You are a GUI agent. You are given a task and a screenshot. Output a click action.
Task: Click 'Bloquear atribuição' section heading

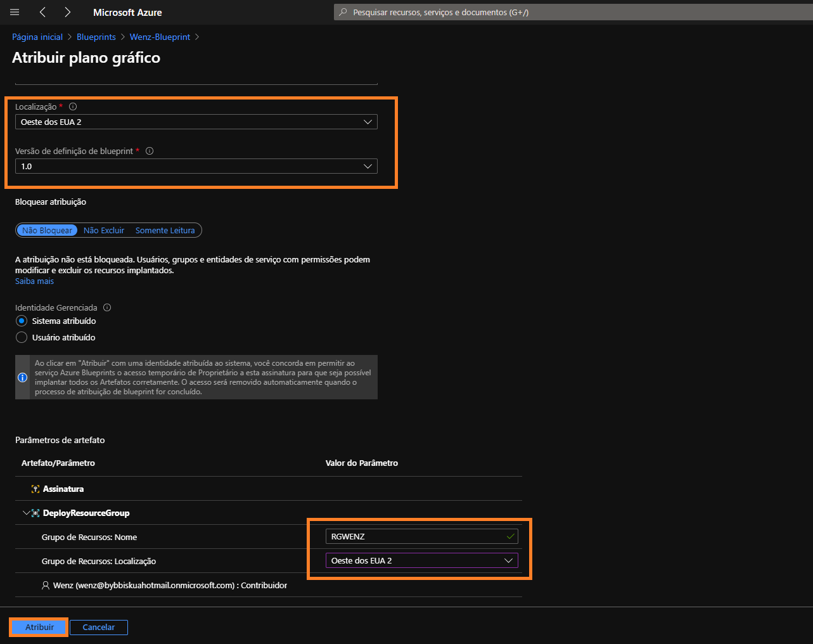pos(51,202)
